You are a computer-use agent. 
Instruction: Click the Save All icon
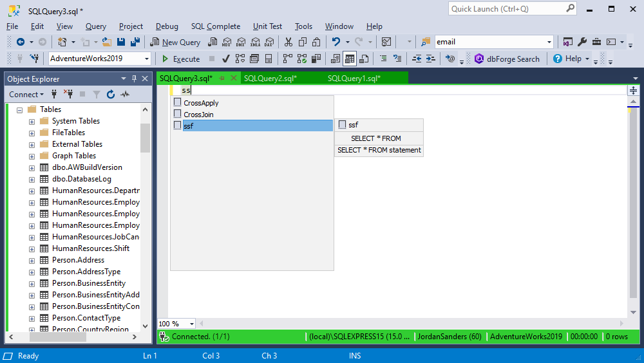coord(135,42)
